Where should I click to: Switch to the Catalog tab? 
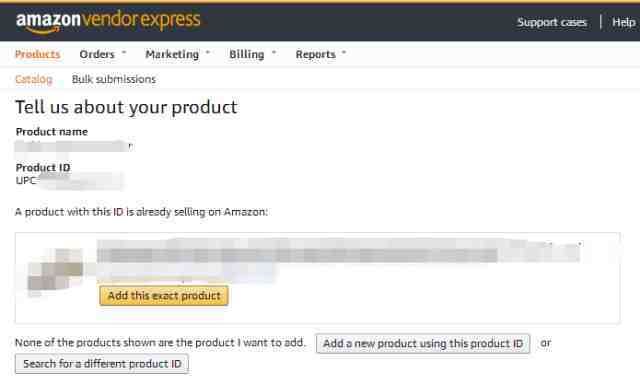coord(34,79)
